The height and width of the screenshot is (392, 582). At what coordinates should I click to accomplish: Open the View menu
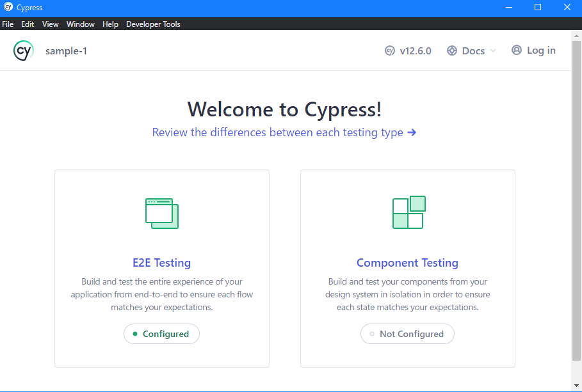click(50, 24)
